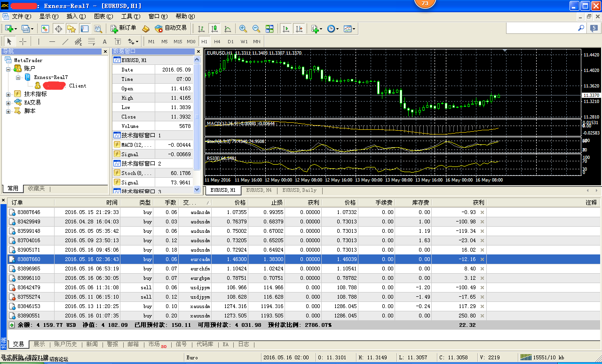Select the text tool marked A
The image size is (602, 364).
point(105,41)
